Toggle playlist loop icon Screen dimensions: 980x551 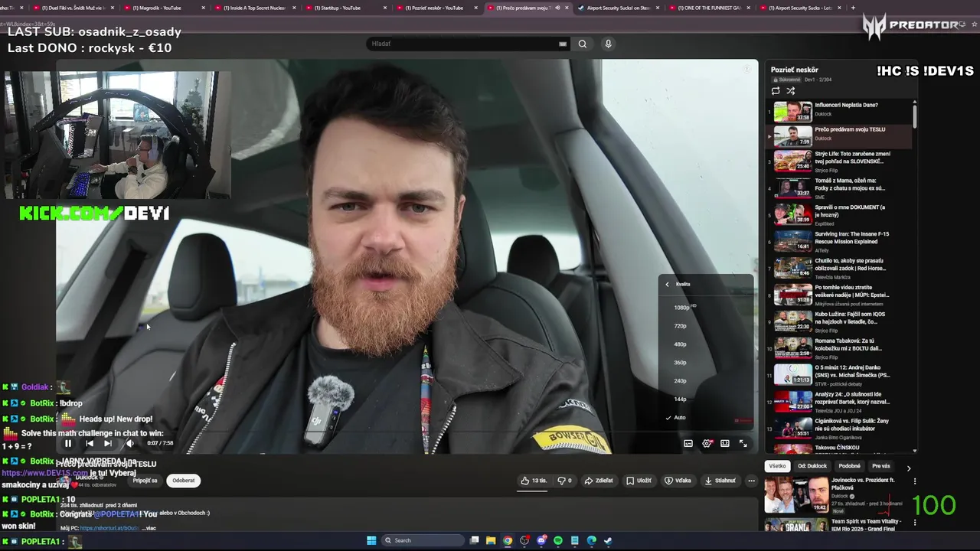click(x=776, y=90)
